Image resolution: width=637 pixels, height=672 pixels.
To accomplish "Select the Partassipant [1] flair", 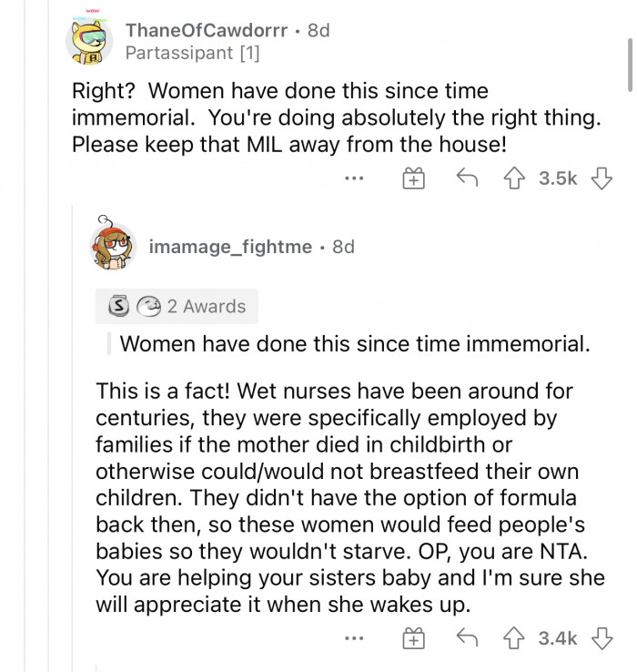I will [x=192, y=53].
